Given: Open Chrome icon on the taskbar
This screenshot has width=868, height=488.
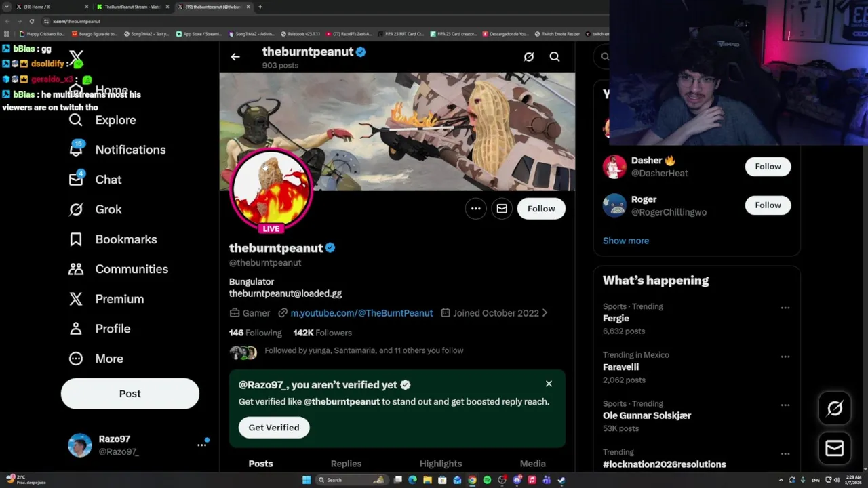Looking at the screenshot, I should pyautogui.click(x=472, y=480).
